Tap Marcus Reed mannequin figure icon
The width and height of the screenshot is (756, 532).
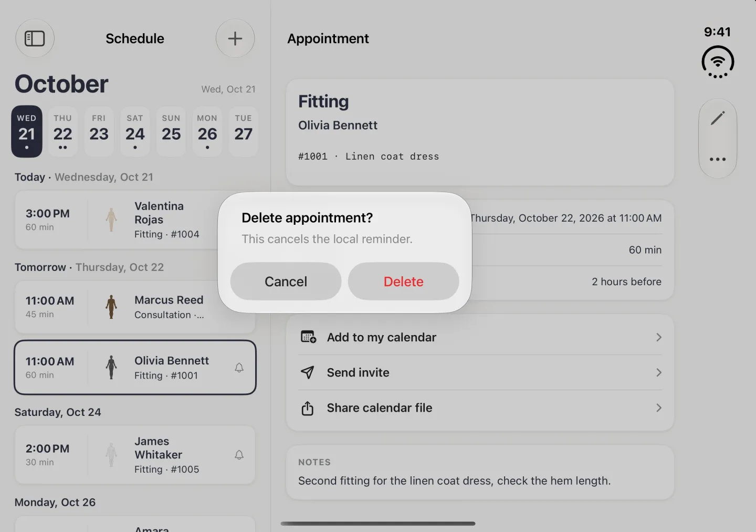[111, 307]
